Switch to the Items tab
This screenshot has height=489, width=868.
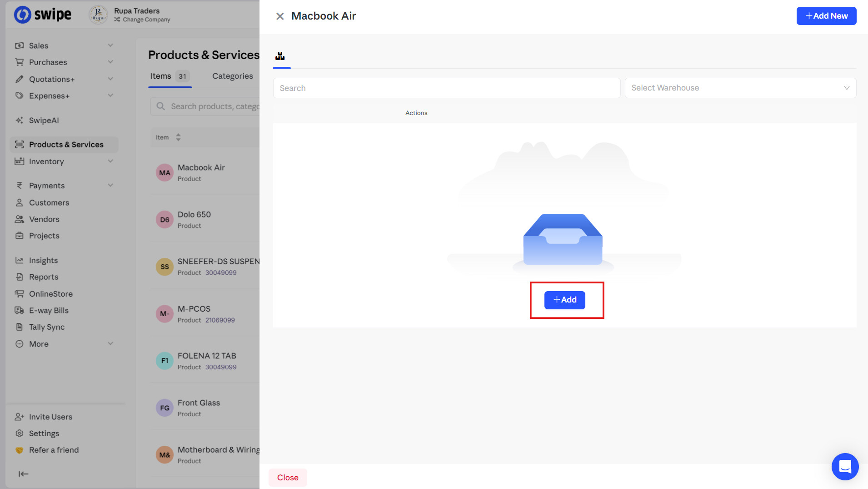coord(170,76)
